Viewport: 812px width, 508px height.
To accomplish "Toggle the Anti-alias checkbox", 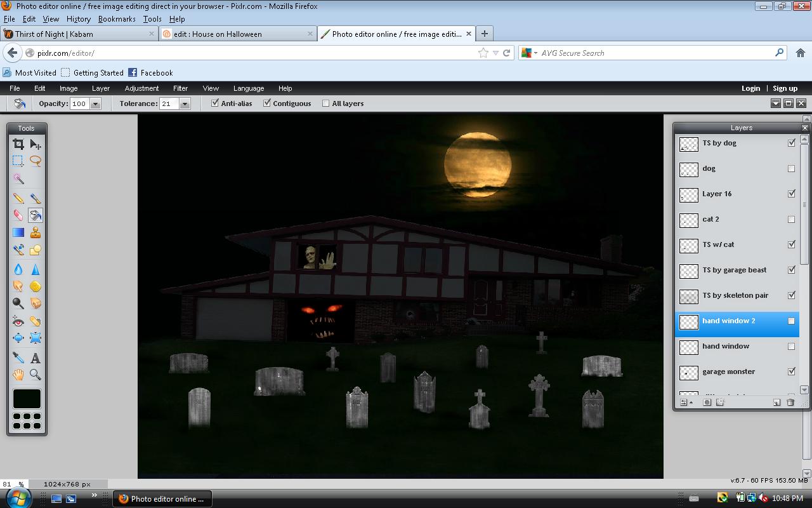I will click(x=215, y=103).
